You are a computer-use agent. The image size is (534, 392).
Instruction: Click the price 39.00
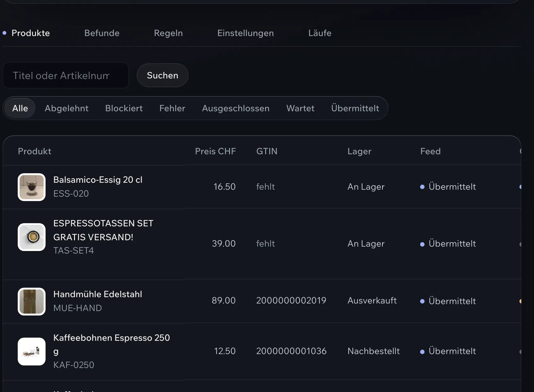click(224, 244)
